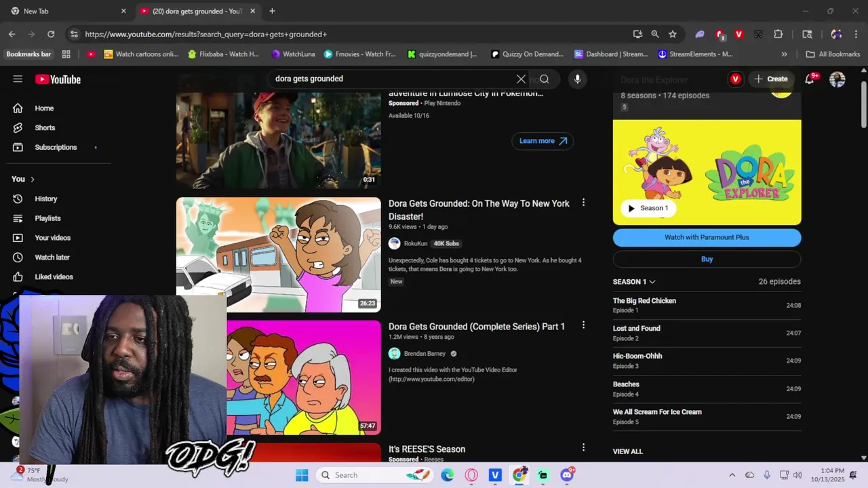This screenshot has width=868, height=488.
Task: Expand the You section
Action: click(23, 179)
